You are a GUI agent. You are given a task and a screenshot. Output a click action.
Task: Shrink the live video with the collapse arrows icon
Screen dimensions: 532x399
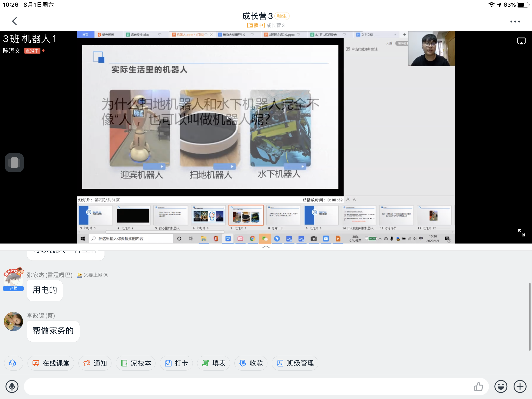pyautogui.click(x=521, y=233)
